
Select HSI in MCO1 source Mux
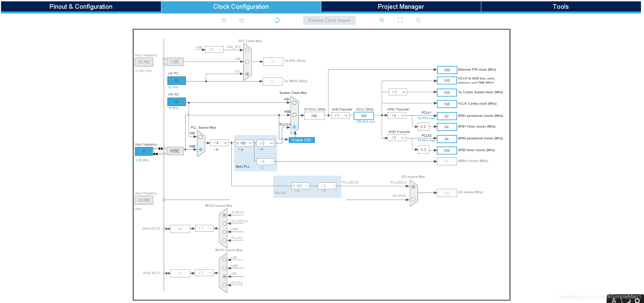224,276
